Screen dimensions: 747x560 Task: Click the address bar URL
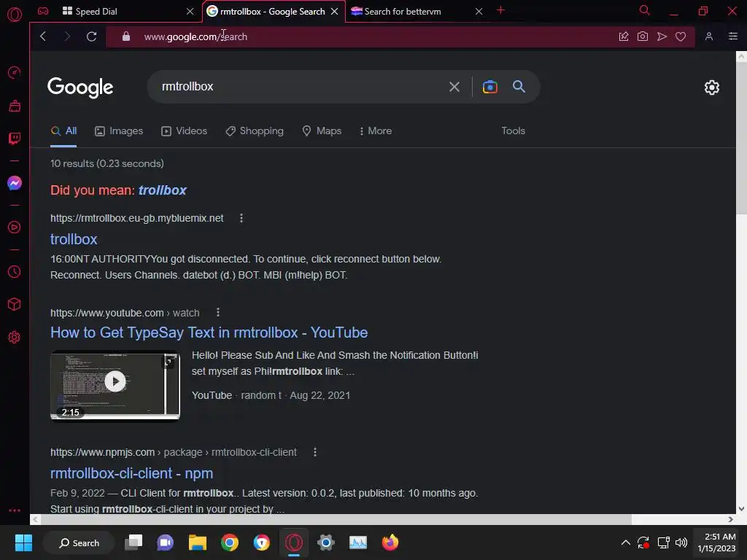(x=196, y=36)
